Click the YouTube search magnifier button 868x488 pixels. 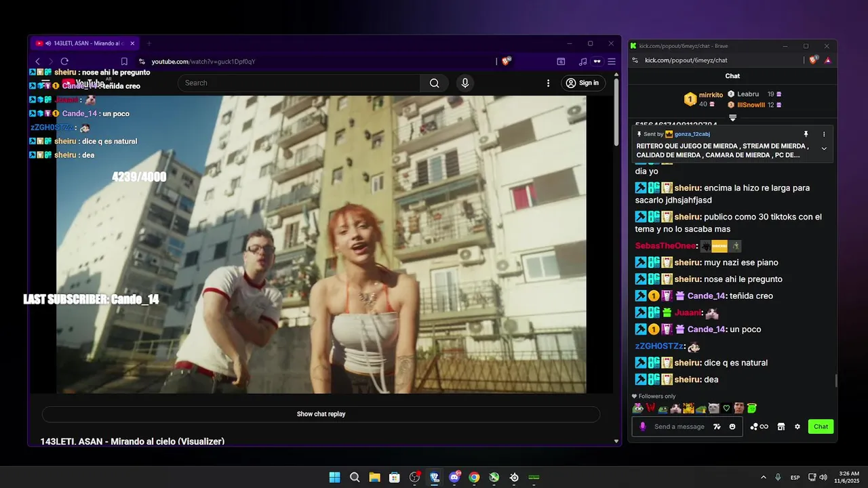434,83
